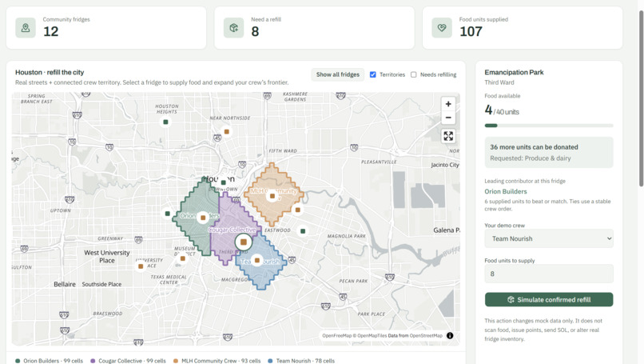Open the OpenStreetMap attribution link
644x364 pixels.
point(426,336)
